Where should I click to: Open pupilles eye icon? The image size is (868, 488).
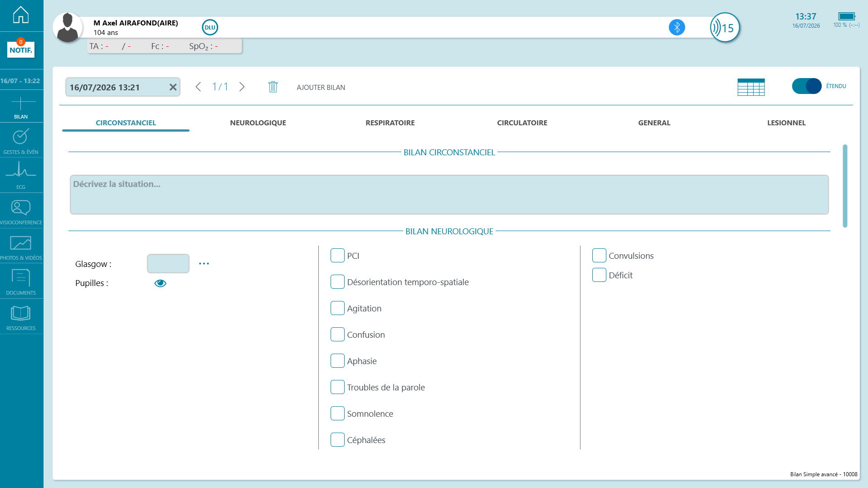161,283
